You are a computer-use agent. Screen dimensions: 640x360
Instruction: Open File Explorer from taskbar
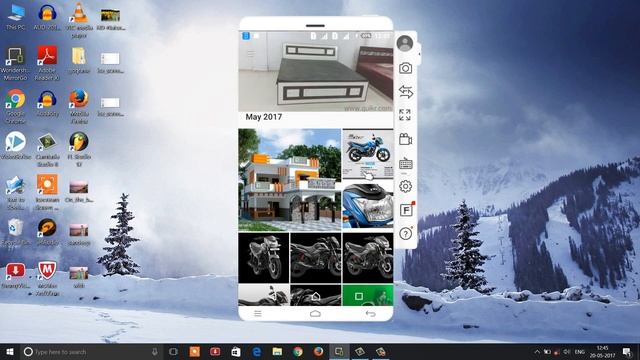(277, 351)
